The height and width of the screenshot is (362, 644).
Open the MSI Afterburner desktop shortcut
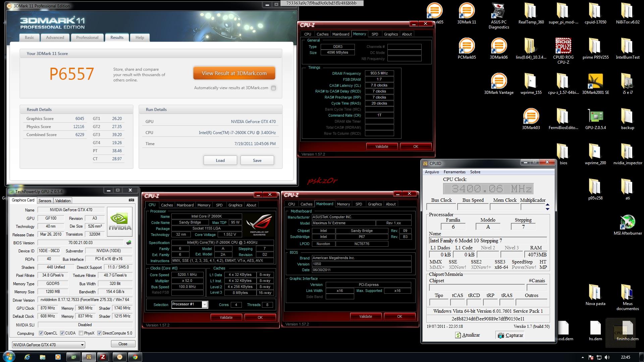[x=628, y=225]
